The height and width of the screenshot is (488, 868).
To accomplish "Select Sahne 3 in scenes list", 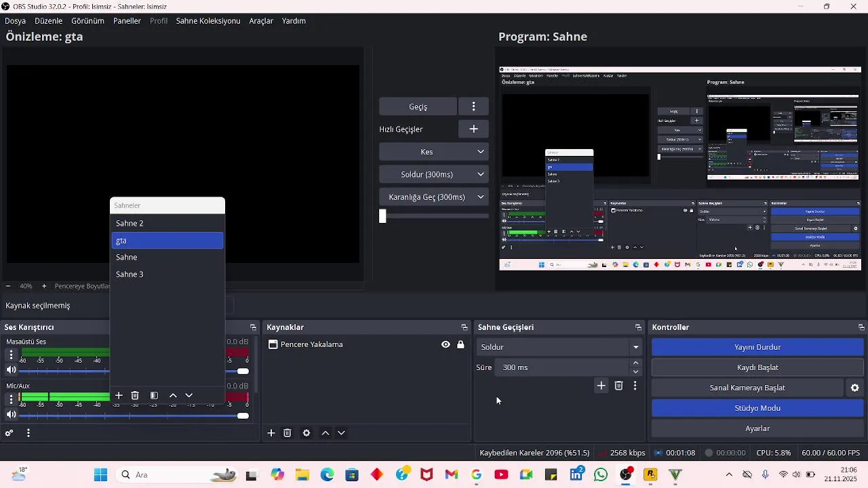I will [x=167, y=274].
